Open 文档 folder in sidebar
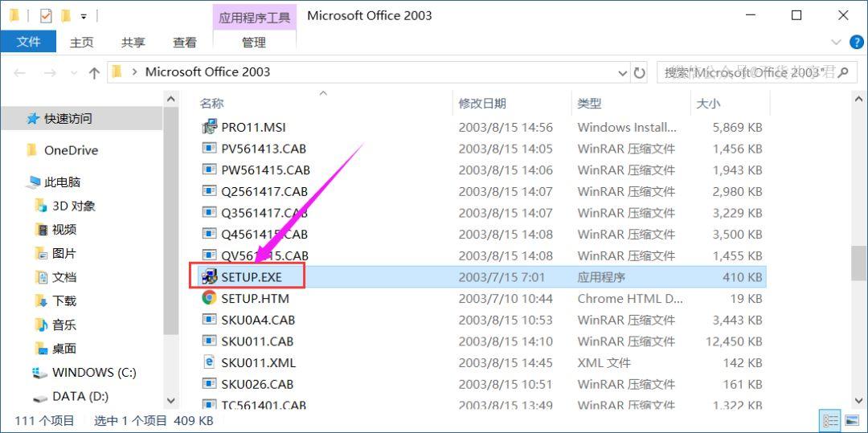The image size is (868, 433). 64,277
